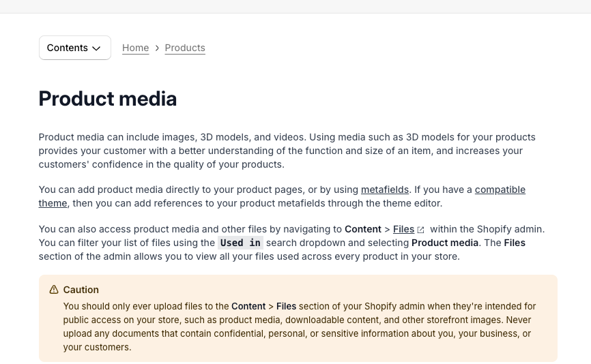Open the Products breadcrumb link
This screenshot has height=364, width=591.
[185, 48]
